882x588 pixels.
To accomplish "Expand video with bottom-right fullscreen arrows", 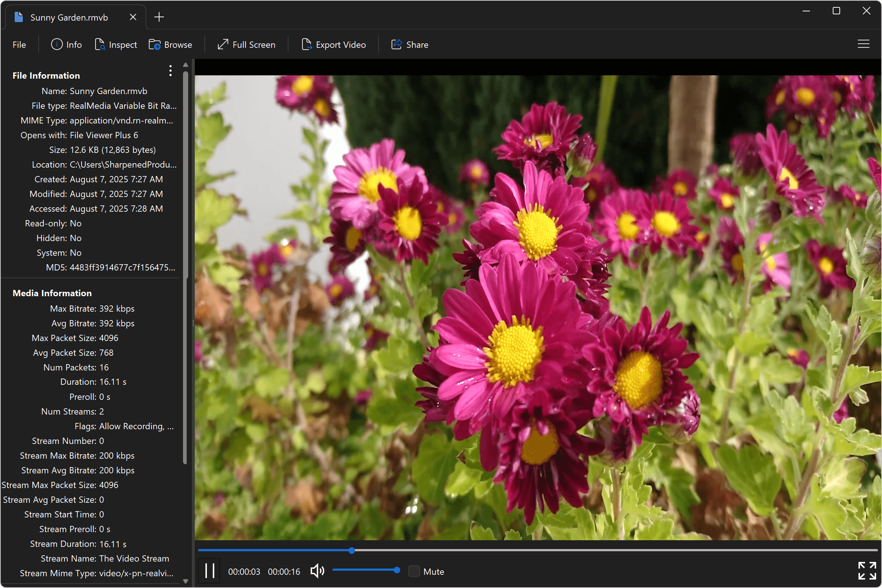I will click(867, 570).
